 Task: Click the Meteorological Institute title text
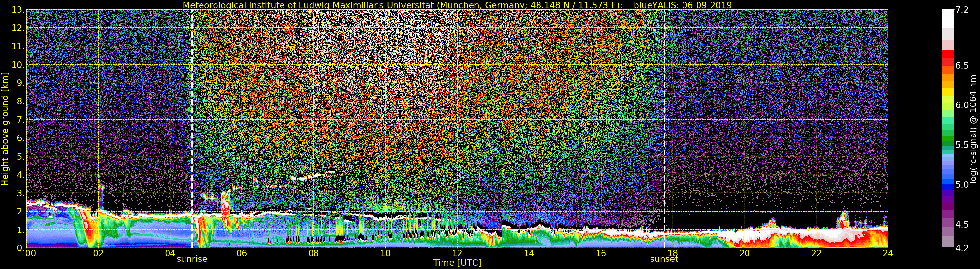[403, 5]
